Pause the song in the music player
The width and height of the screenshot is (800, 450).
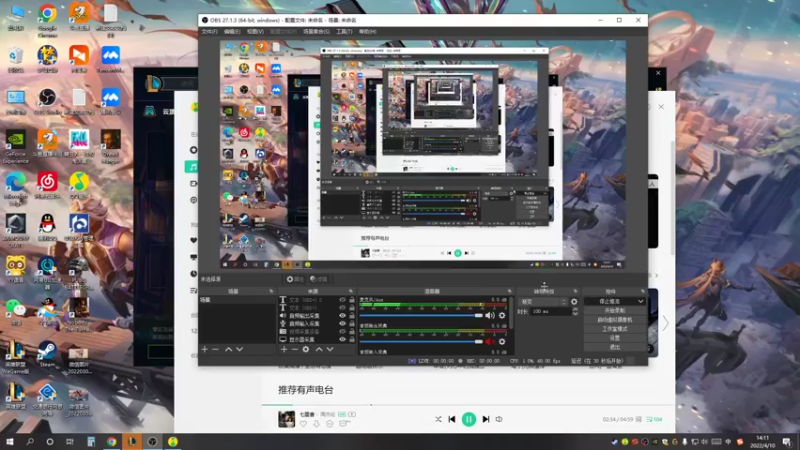point(468,419)
